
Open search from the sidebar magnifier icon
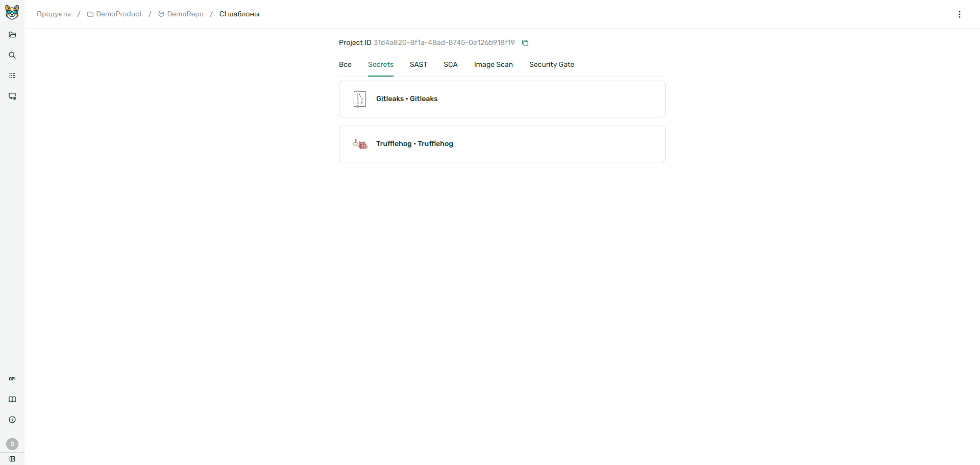(x=12, y=55)
